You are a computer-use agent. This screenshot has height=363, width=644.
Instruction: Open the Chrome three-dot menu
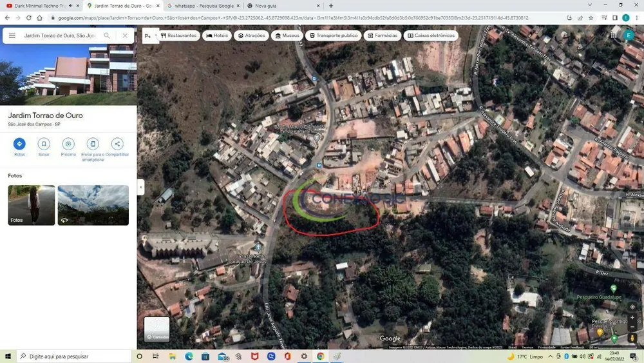click(637, 17)
